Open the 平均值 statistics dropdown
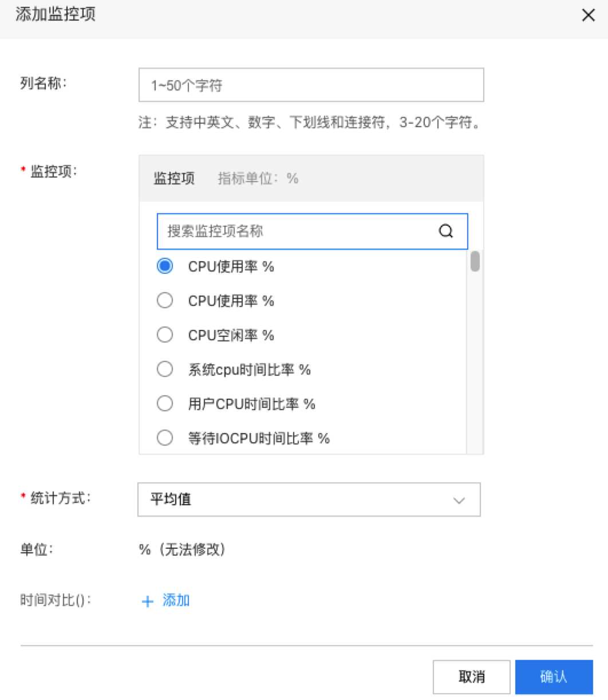The image size is (608, 700). pyautogui.click(x=309, y=500)
